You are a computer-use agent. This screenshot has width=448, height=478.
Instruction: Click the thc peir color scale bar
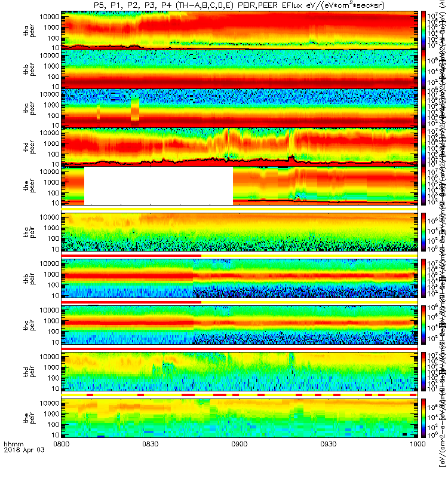pos(424,325)
